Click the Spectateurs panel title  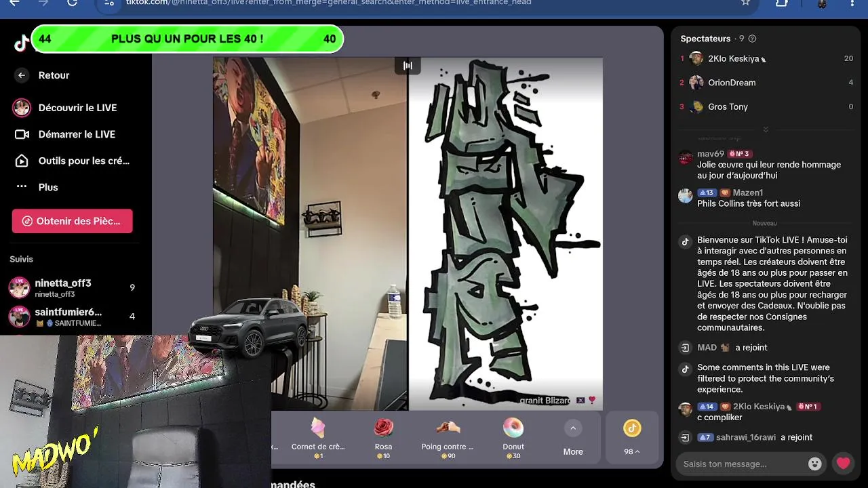[705, 39]
